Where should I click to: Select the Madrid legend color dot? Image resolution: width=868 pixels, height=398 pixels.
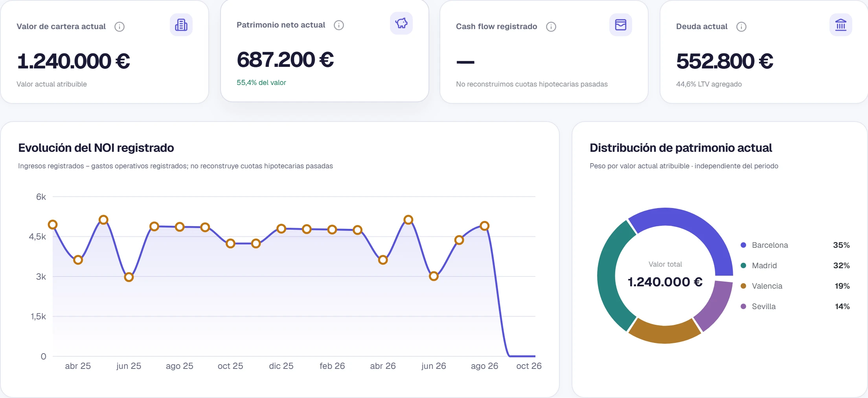743,265
